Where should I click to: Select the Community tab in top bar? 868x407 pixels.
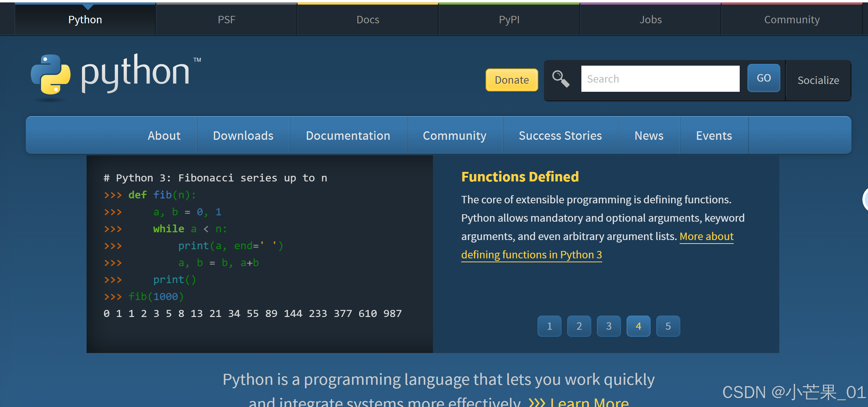click(x=792, y=19)
